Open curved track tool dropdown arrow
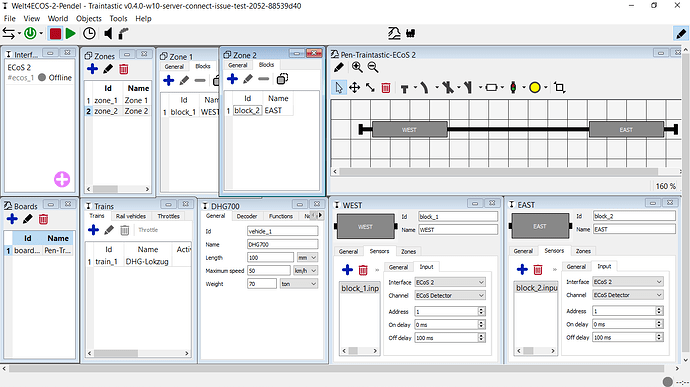690x387 pixels. point(437,88)
